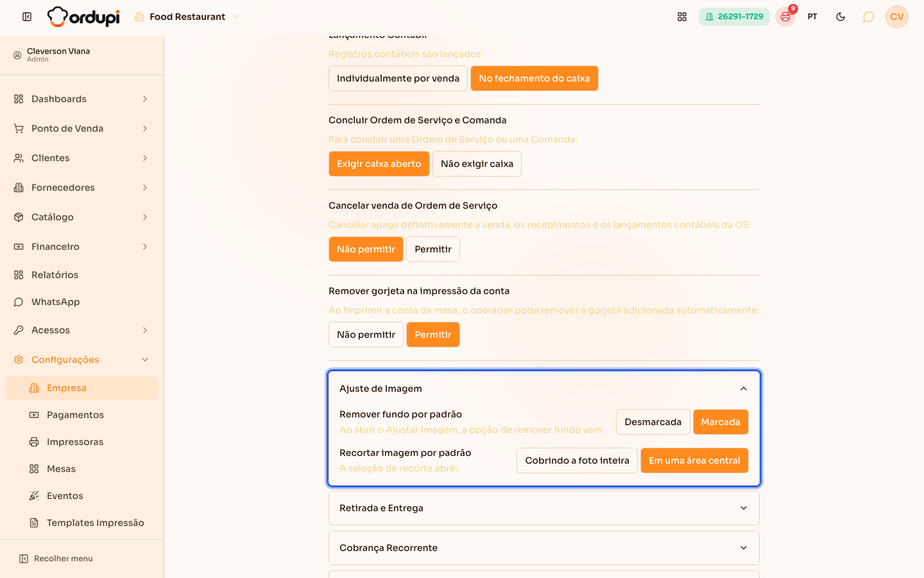Image resolution: width=924 pixels, height=578 pixels.
Task: Toggle dark mode moon icon
Action: pyautogui.click(x=841, y=17)
